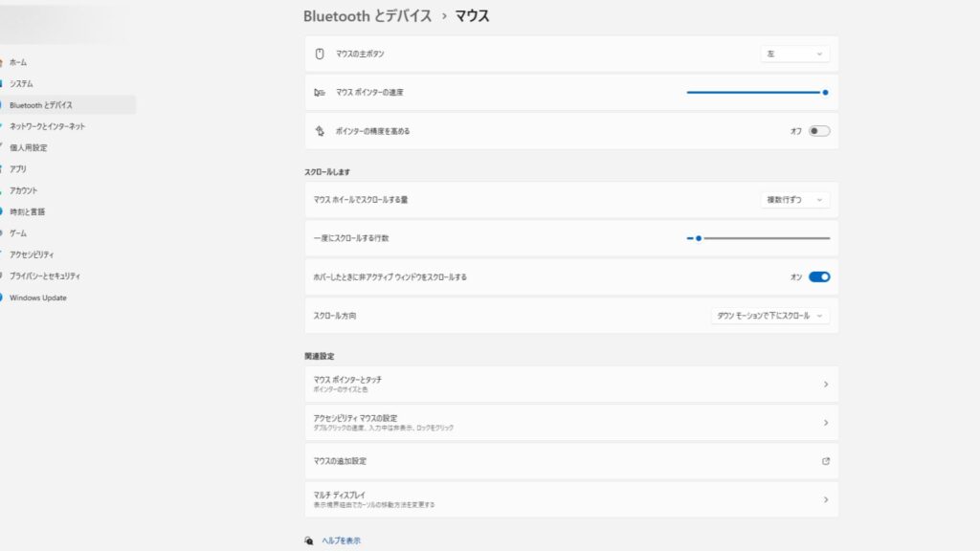Expand the スクロール方向 dropdown
This screenshot has width=980, height=551.
pyautogui.click(x=769, y=316)
